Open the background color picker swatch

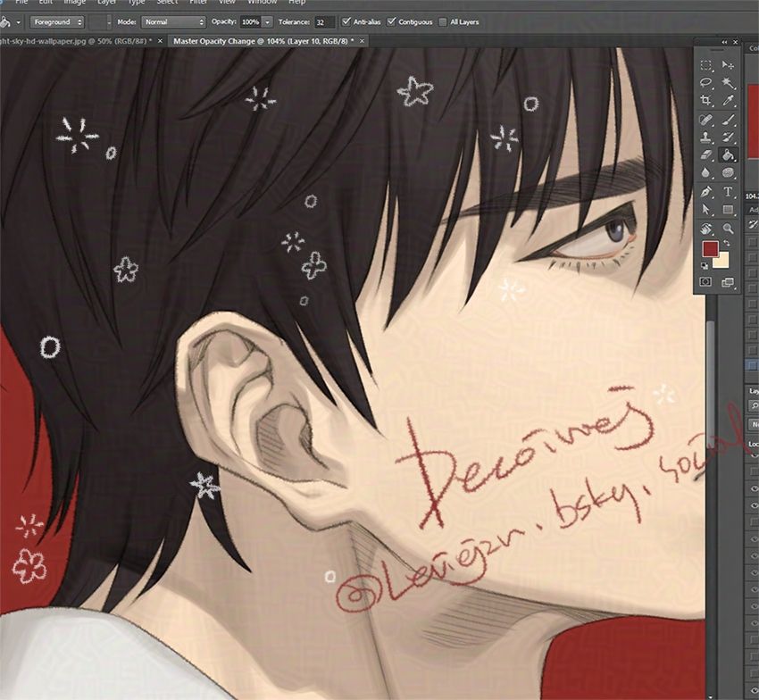tap(723, 262)
